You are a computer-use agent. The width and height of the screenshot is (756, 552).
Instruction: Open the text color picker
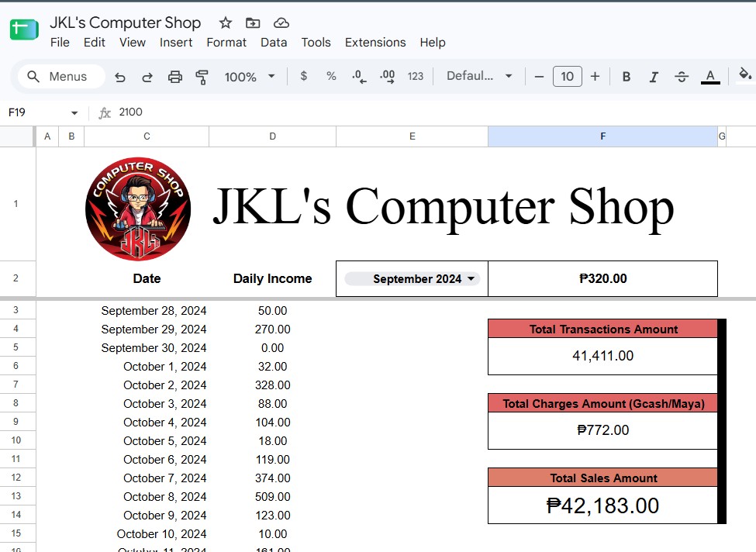(x=710, y=77)
